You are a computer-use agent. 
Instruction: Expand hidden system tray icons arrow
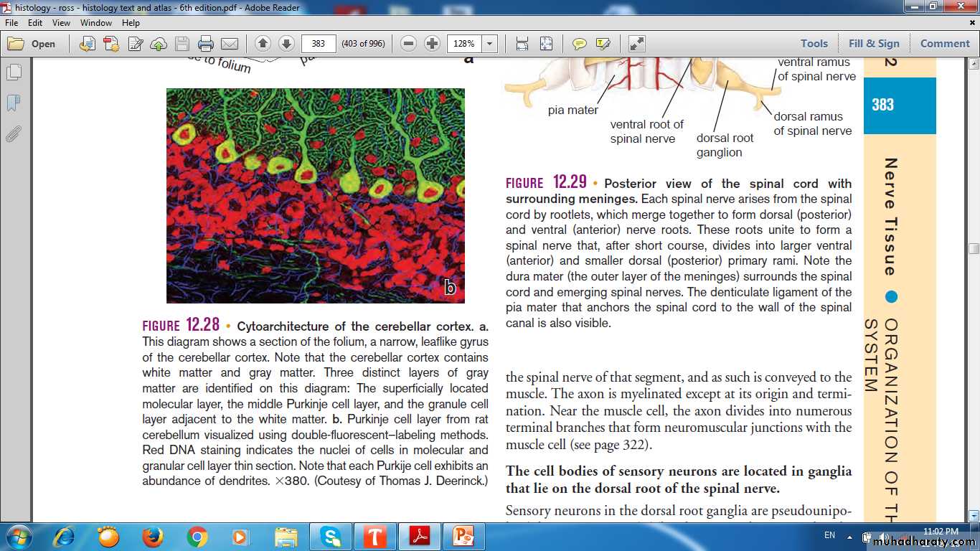849,537
